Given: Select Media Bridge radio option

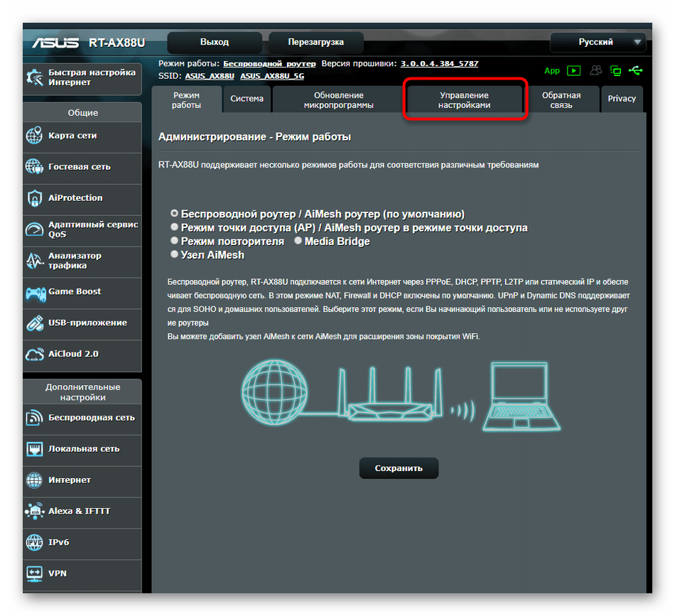Looking at the screenshot, I should (x=298, y=241).
